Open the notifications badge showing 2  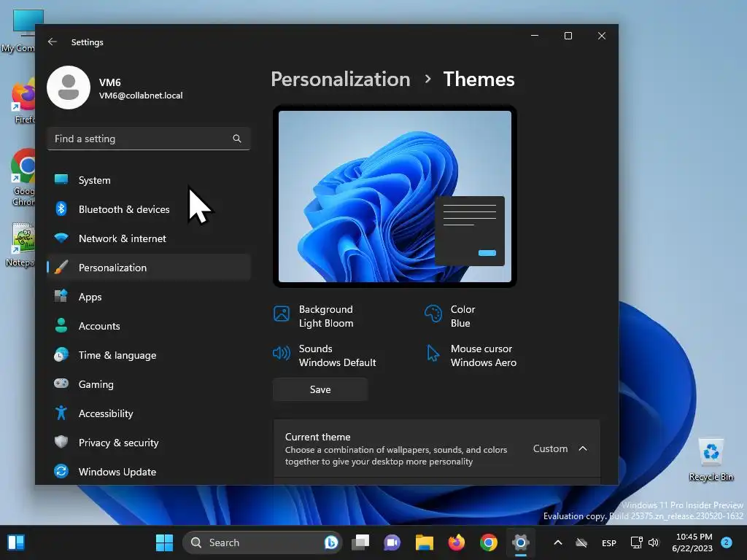(x=727, y=542)
